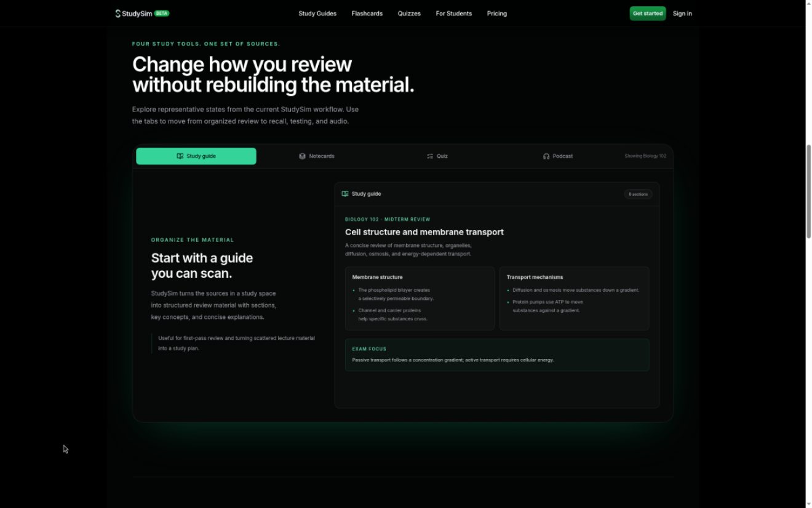Switch to the Notecards tab
812x508 pixels.
(x=317, y=156)
